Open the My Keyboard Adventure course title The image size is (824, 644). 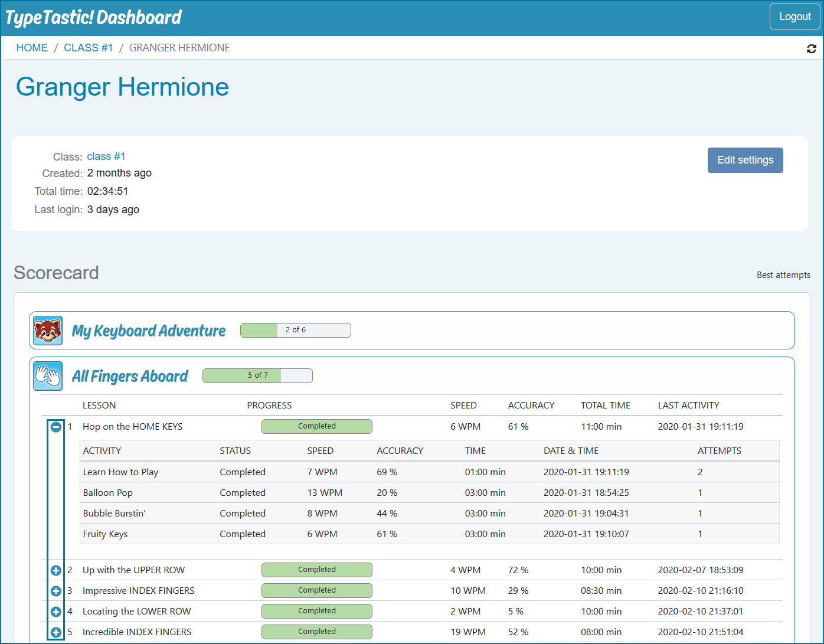(x=149, y=331)
